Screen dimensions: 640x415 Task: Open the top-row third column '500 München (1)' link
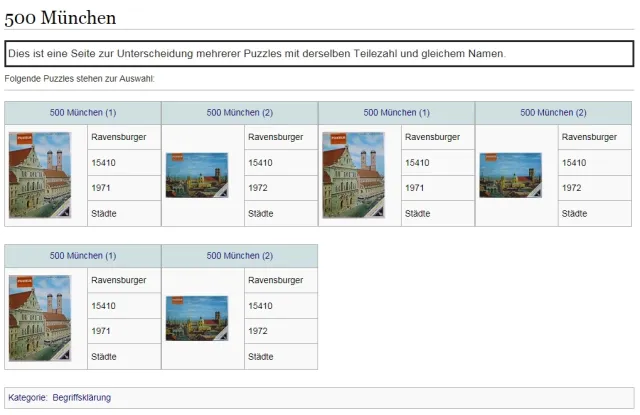coord(397,113)
